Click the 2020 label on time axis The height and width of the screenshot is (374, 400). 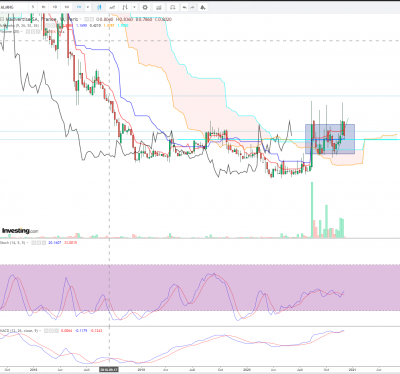point(247,370)
